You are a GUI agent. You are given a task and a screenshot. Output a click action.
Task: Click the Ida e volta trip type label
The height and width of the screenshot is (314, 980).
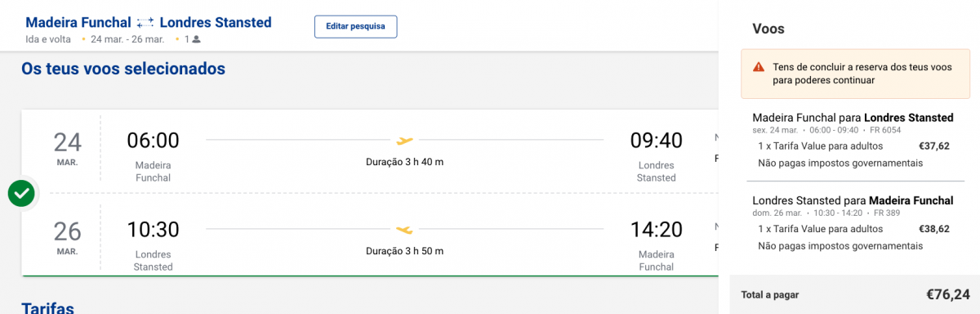pos(48,39)
